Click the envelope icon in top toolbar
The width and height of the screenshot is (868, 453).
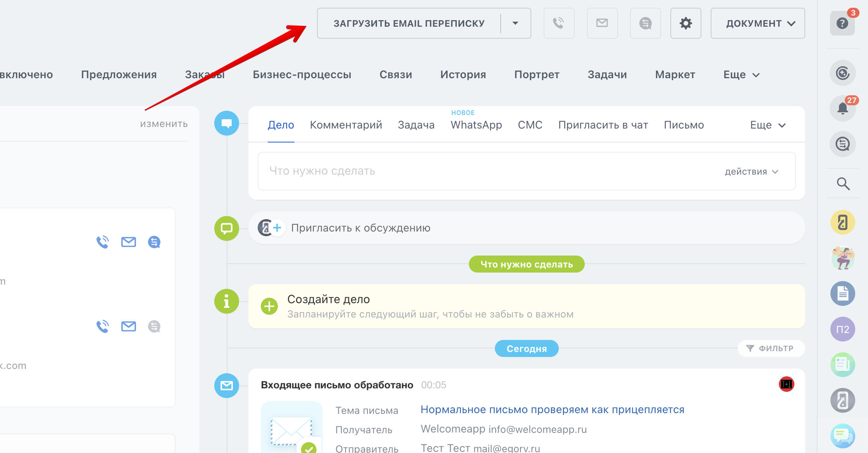pos(602,23)
